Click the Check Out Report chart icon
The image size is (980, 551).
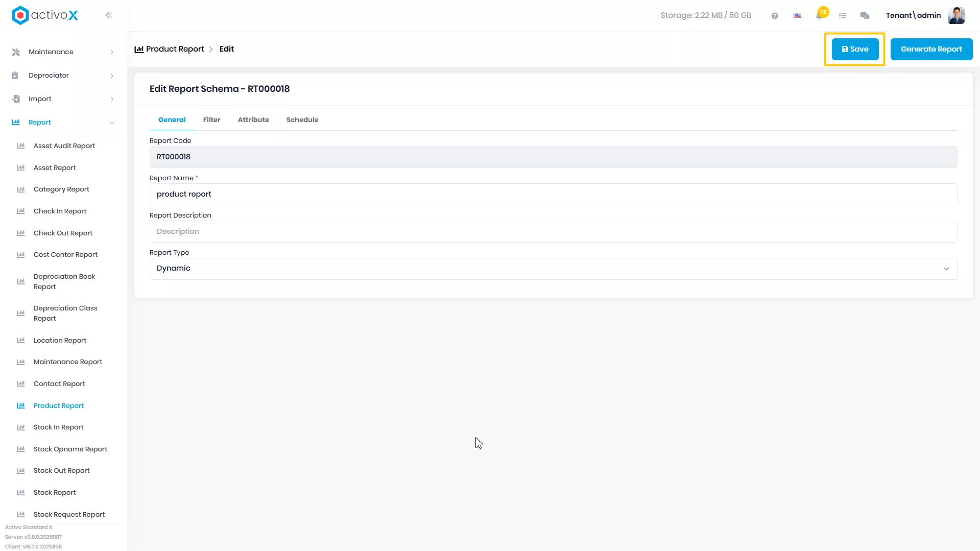click(x=21, y=233)
